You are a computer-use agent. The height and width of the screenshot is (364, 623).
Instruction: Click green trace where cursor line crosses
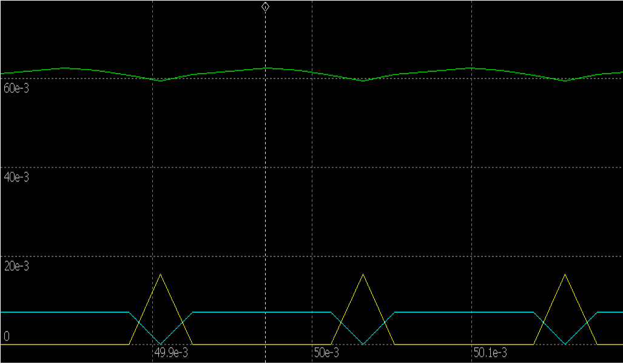coord(265,68)
